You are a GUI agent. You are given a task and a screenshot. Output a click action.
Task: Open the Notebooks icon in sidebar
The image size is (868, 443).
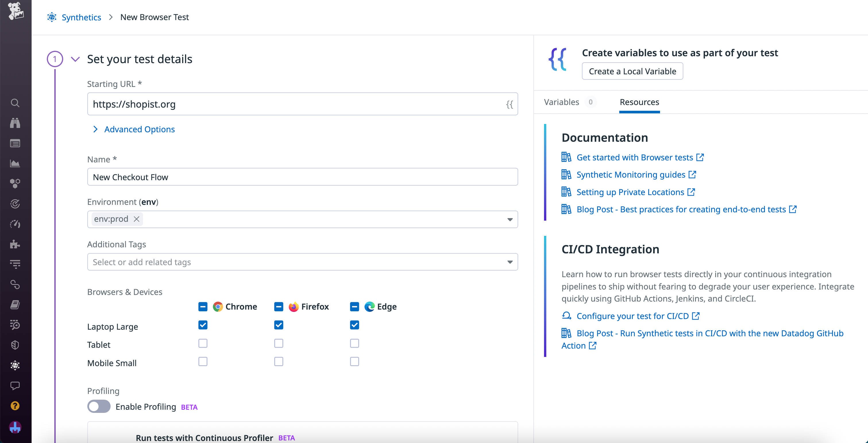15,305
